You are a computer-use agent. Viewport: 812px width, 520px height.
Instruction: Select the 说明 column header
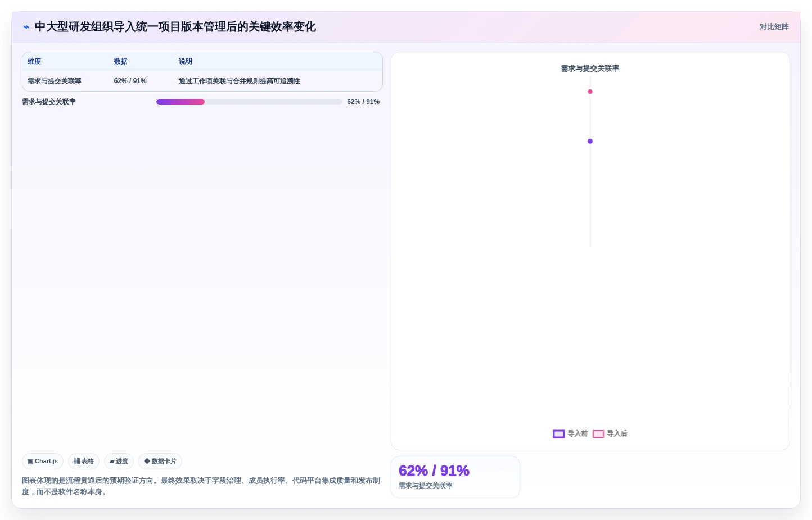point(186,61)
